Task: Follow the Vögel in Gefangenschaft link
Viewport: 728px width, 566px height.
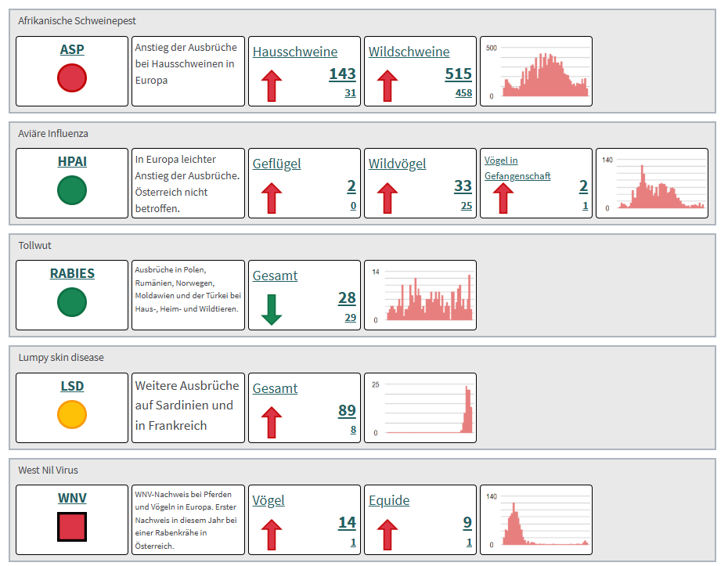Action: pos(517,168)
